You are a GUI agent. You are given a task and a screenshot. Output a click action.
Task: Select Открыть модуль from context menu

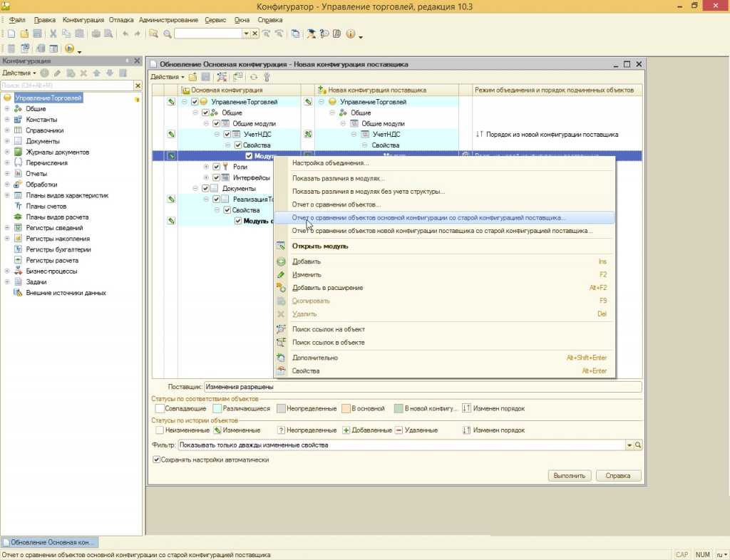point(319,247)
